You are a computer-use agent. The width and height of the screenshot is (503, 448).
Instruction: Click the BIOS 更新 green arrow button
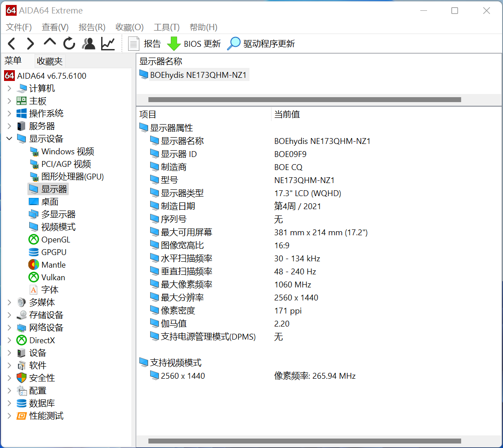(x=194, y=44)
